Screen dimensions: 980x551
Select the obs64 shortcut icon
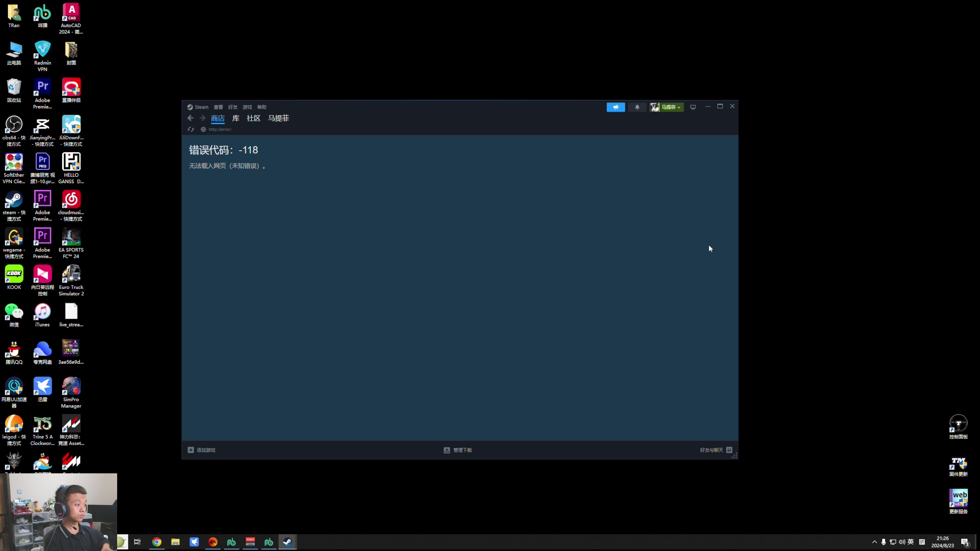[x=14, y=131]
